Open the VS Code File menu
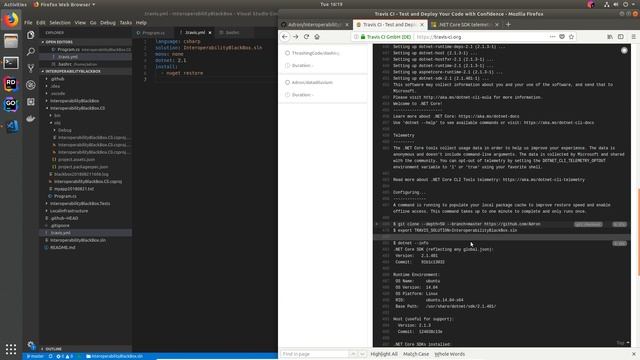 click(28, 23)
